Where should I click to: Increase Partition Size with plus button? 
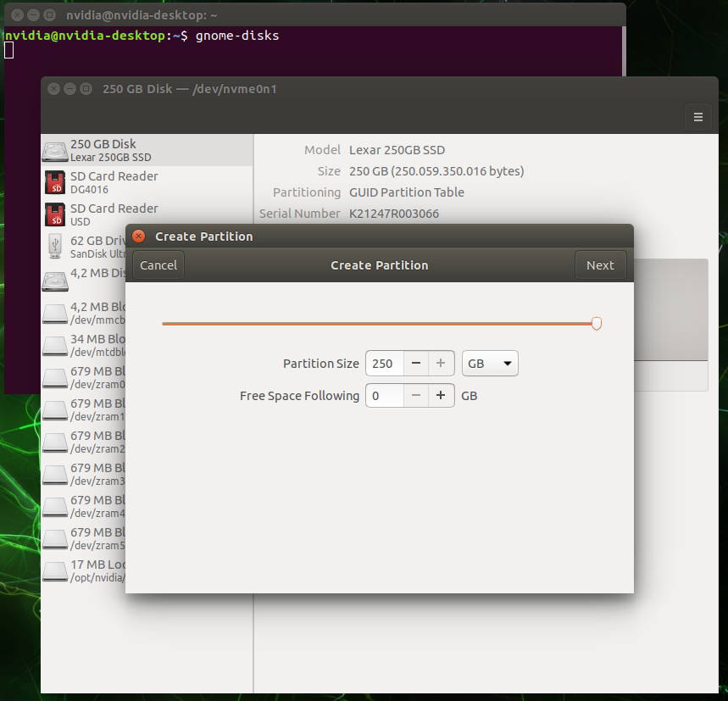click(x=441, y=364)
